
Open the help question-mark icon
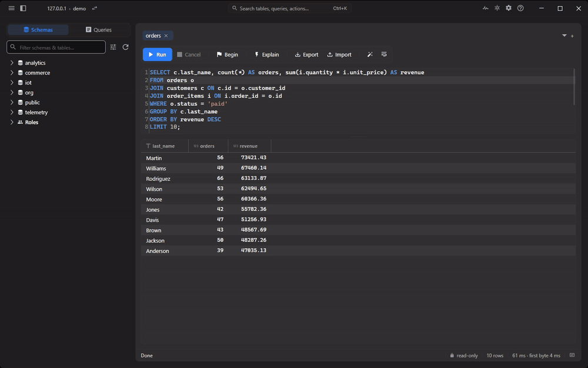point(520,8)
